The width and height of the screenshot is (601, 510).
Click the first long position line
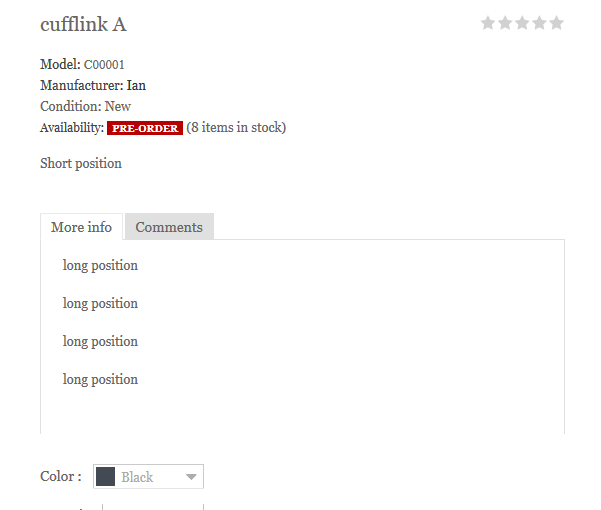(x=100, y=265)
